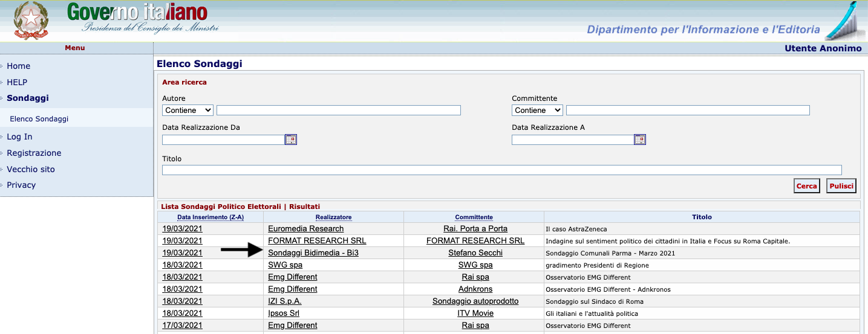The width and height of the screenshot is (868, 334).
Task: Go to the Registrazione page
Action: point(34,153)
